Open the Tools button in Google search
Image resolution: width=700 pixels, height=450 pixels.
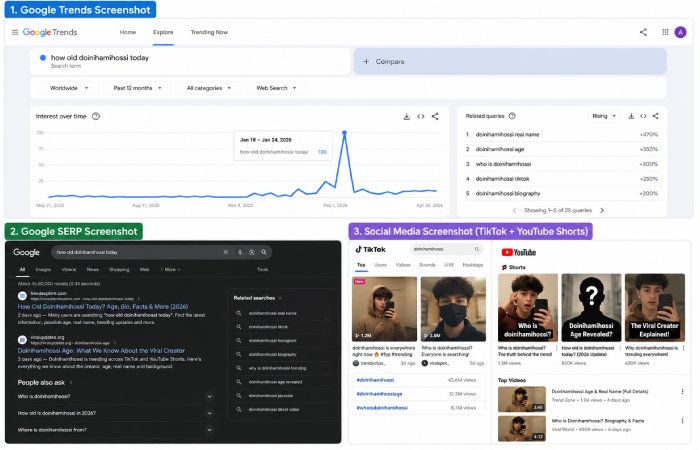click(262, 270)
